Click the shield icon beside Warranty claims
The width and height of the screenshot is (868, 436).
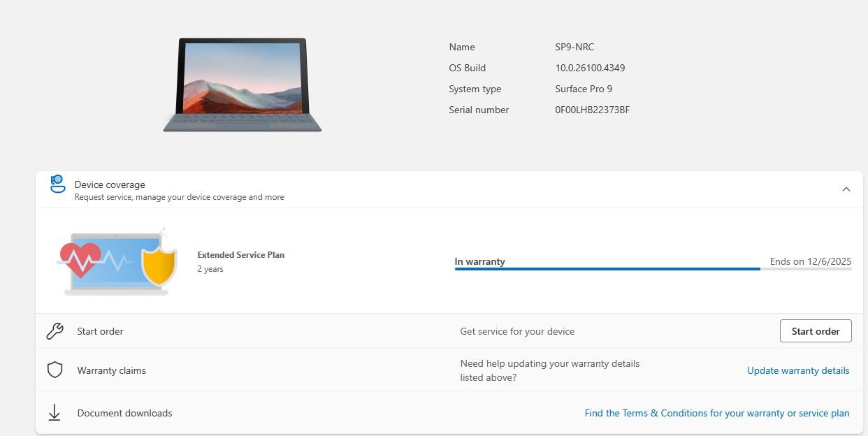pyautogui.click(x=55, y=370)
